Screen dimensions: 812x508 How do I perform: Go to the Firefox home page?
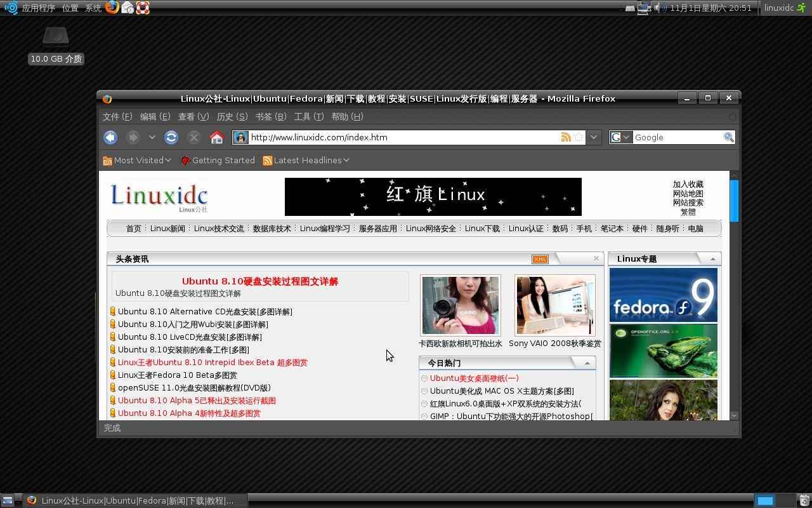coord(217,137)
